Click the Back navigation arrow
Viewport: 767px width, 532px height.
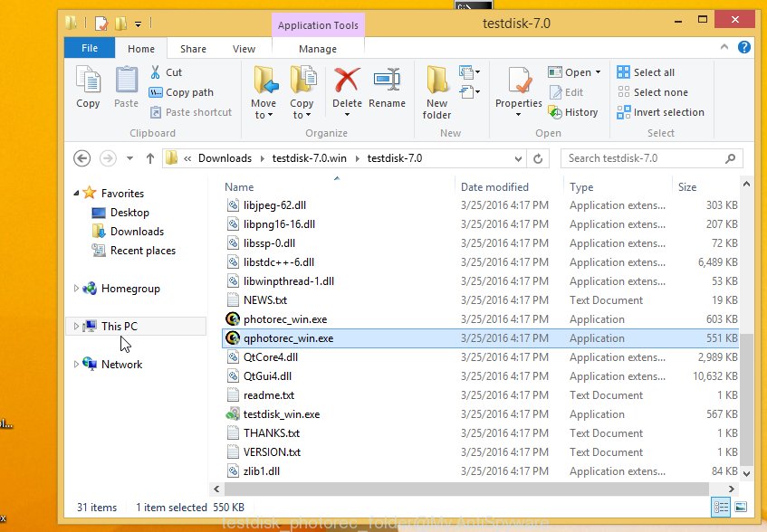(81, 158)
